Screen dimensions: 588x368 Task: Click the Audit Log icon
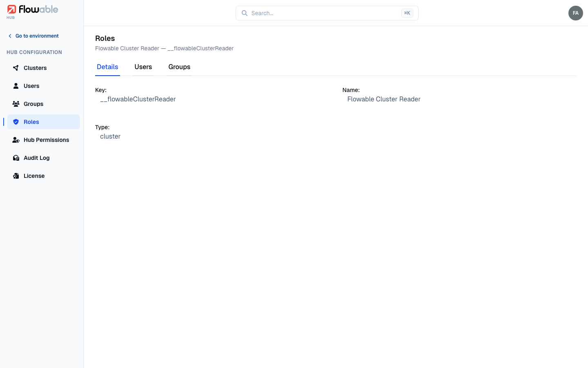[16, 158]
